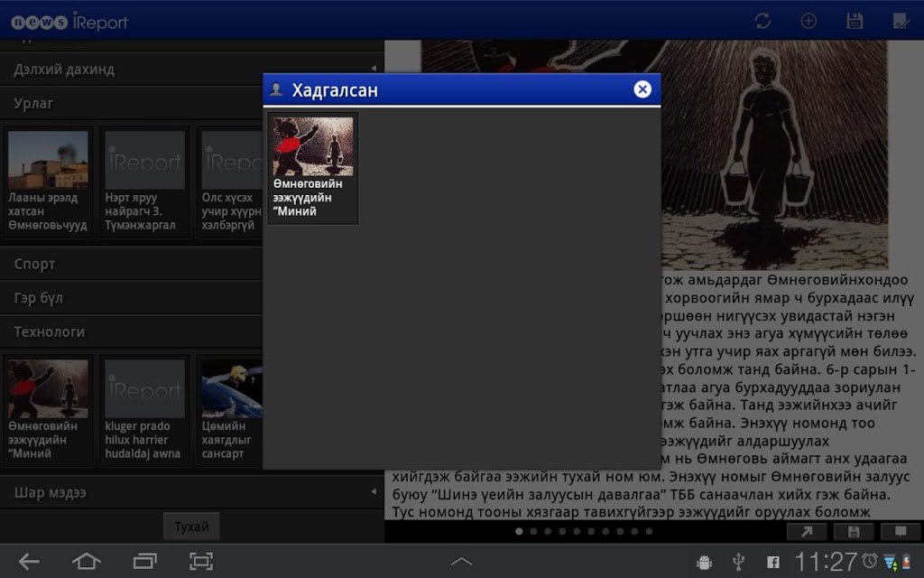Tap the Android home button
This screenshot has height=578, width=924.
(86, 562)
